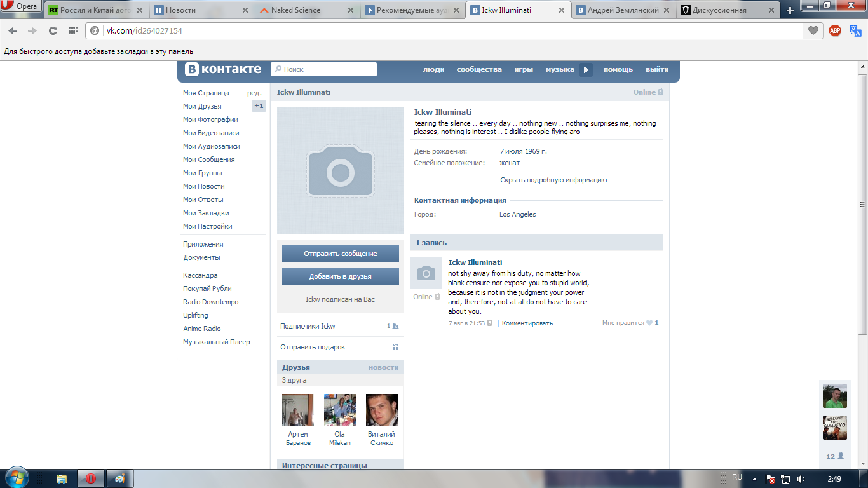Click Комментировать under the post
The image size is (868, 488).
(x=527, y=323)
